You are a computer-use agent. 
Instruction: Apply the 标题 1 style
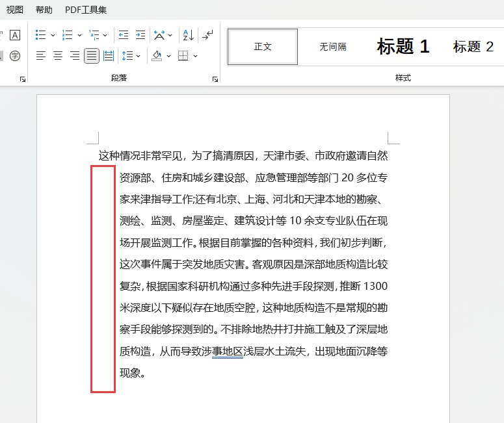pyautogui.click(x=403, y=47)
